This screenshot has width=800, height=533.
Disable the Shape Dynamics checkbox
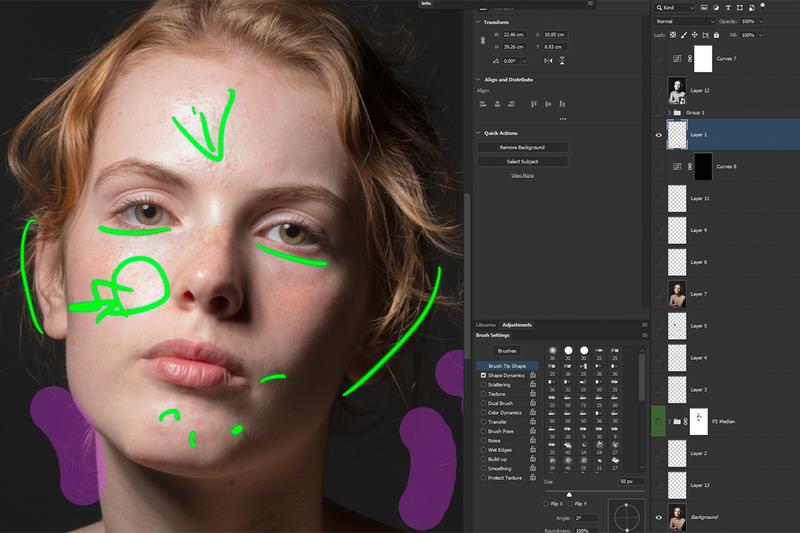click(484, 375)
